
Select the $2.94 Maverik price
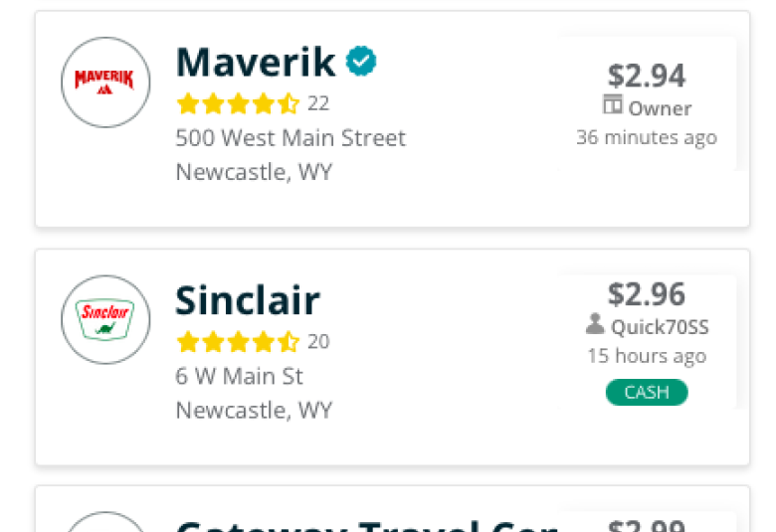pyautogui.click(x=647, y=76)
